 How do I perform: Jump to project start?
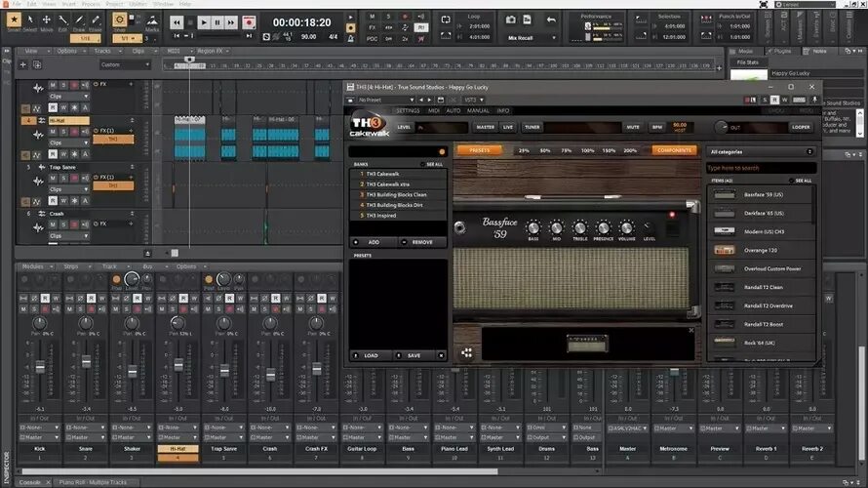pyautogui.click(x=177, y=36)
